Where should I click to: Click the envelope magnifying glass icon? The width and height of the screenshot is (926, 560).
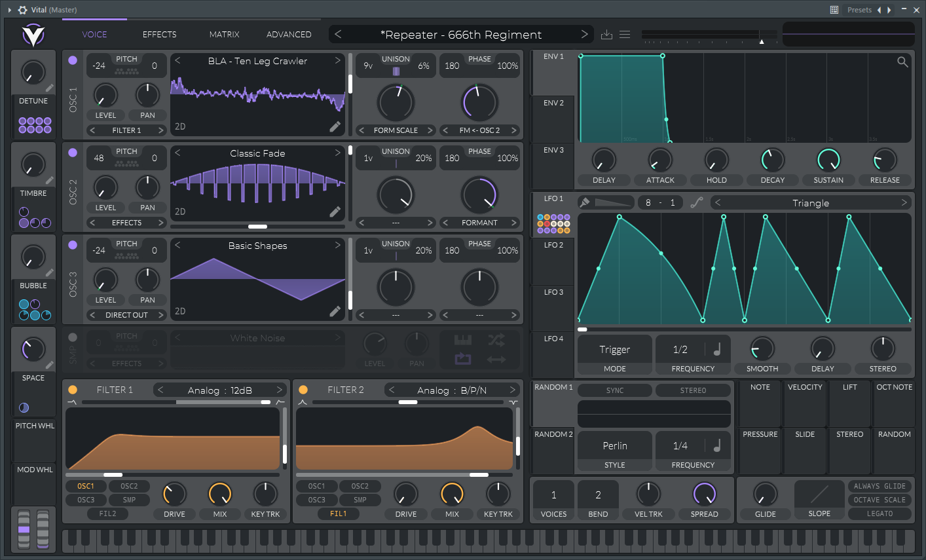pyautogui.click(x=902, y=62)
